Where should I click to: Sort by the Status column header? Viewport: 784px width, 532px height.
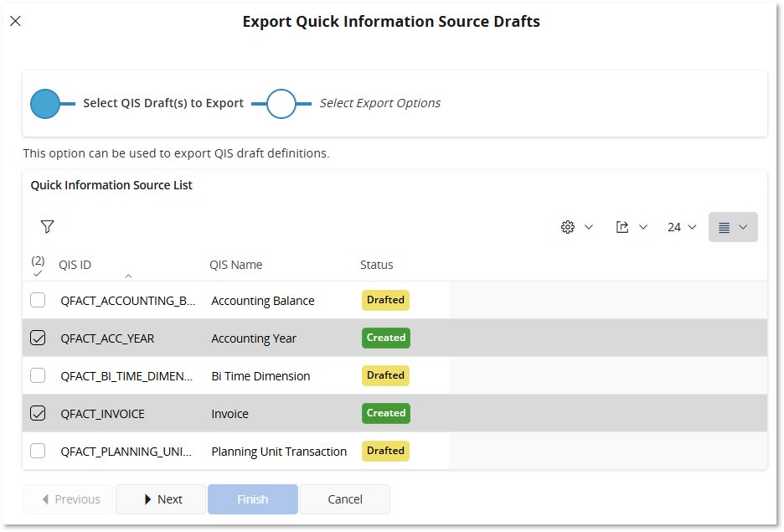click(376, 265)
